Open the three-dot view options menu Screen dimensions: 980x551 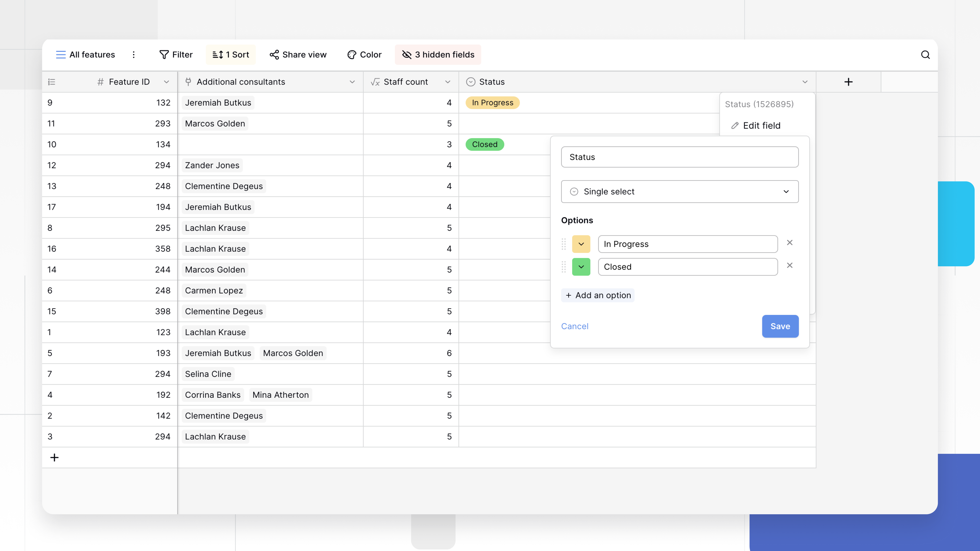pyautogui.click(x=134, y=54)
